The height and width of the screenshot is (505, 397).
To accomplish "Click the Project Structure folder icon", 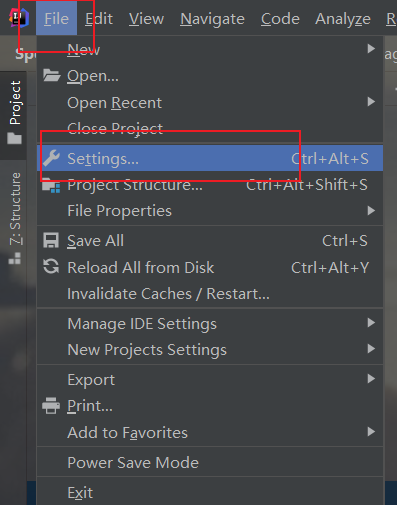I will (x=51, y=185).
